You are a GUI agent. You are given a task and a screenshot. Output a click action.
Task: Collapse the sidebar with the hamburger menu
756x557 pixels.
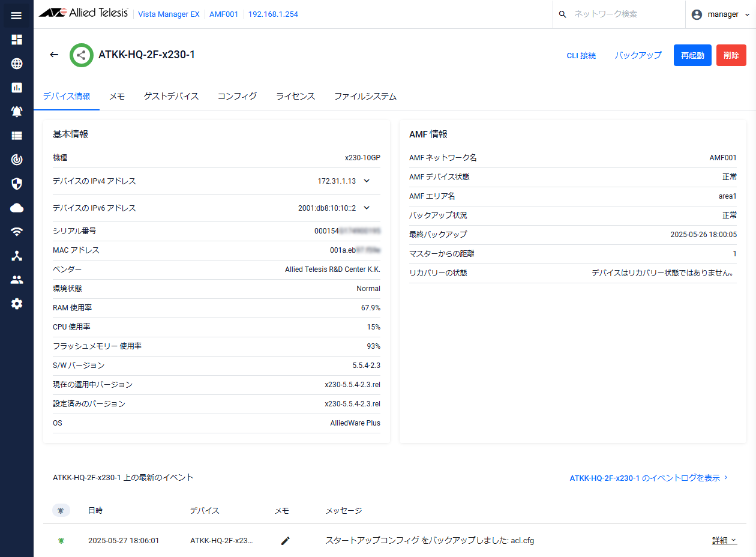pyautogui.click(x=16, y=15)
